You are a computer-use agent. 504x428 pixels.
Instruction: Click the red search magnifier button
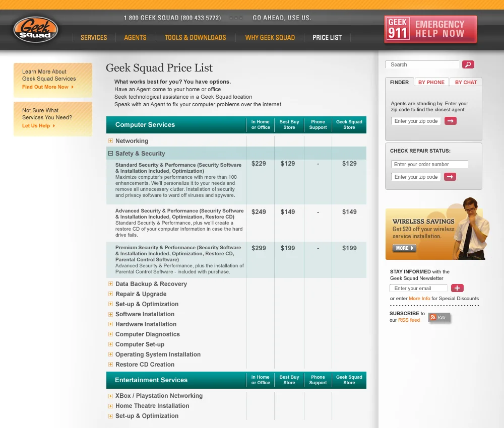click(468, 64)
